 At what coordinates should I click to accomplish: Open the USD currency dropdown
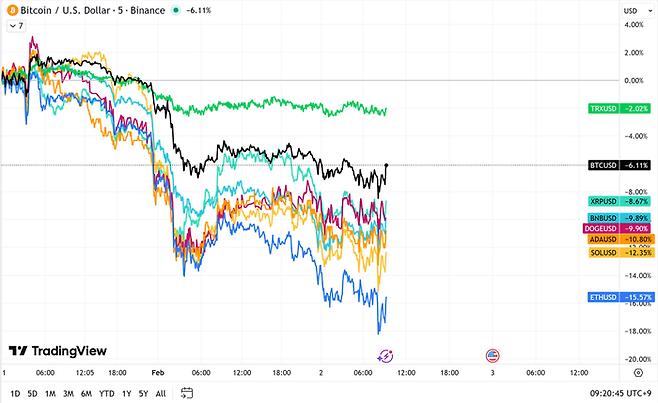(630, 10)
